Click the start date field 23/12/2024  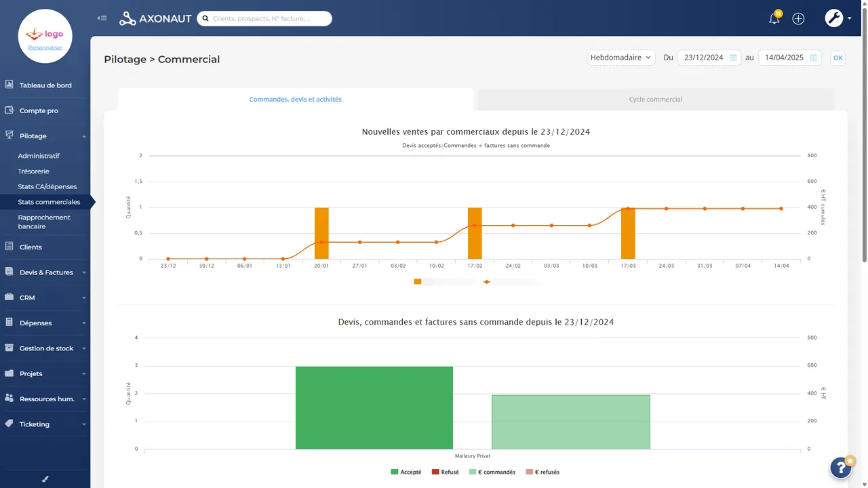pyautogui.click(x=709, y=58)
